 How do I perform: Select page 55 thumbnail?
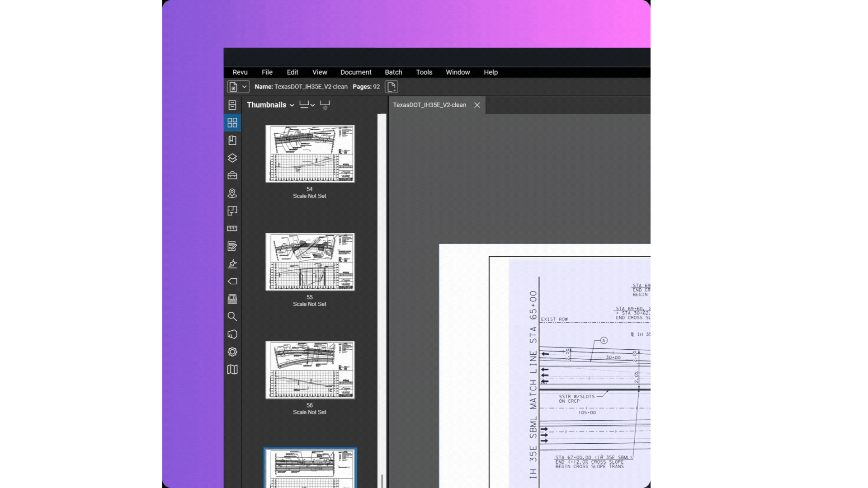pos(310,262)
